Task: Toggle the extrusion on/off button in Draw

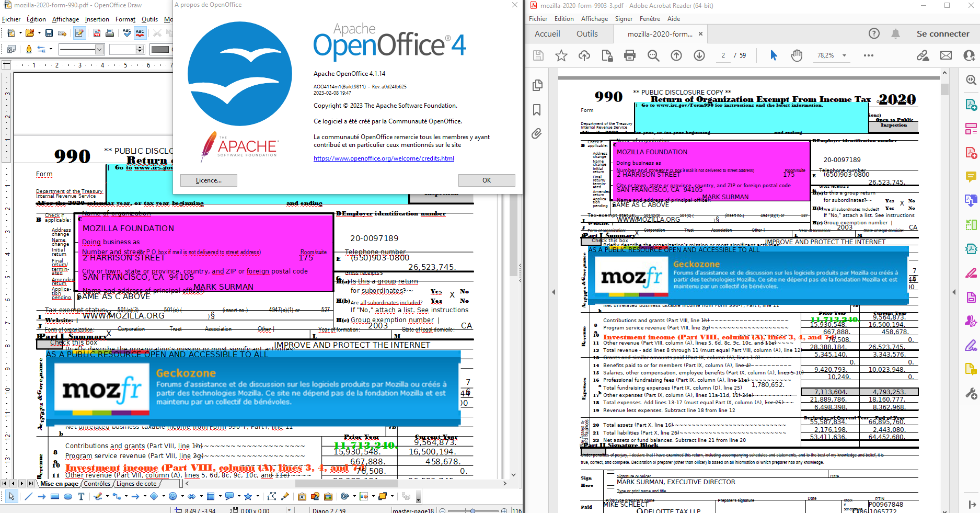Action: pyautogui.click(x=406, y=496)
